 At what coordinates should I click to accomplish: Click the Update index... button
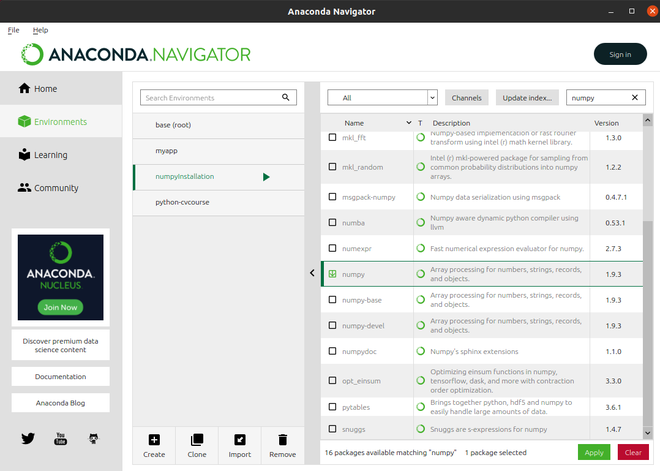coord(527,98)
